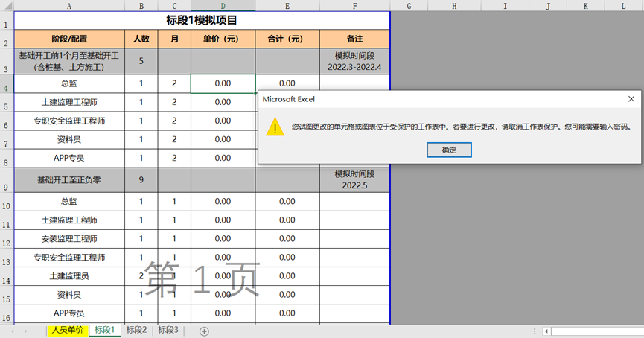Viewport: 644px width, 338px height.
Task: Select column G header
Action: tap(409, 6)
